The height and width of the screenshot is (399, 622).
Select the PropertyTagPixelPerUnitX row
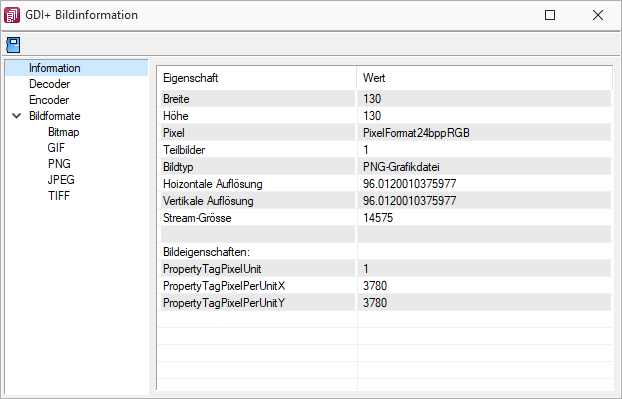386,286
